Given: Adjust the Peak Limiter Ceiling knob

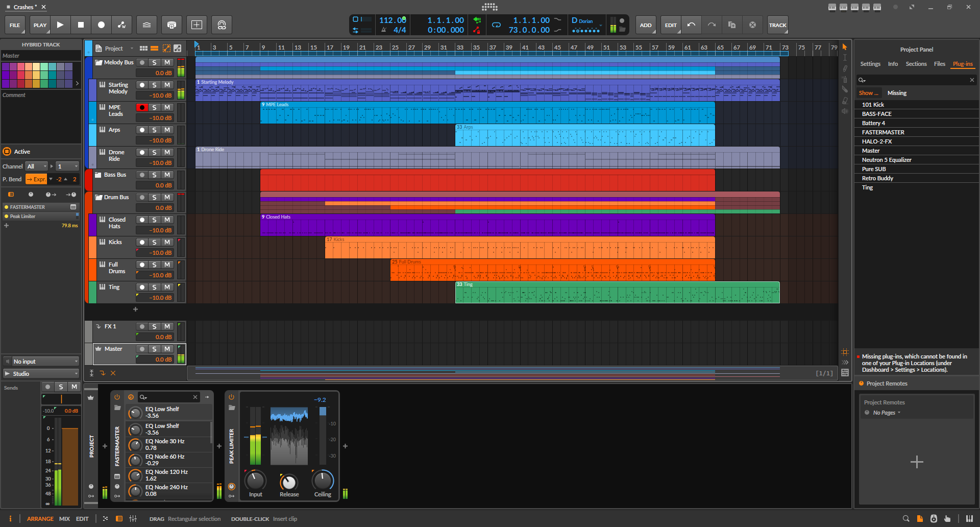Looking at the screenshot, I should coord(323,481).
